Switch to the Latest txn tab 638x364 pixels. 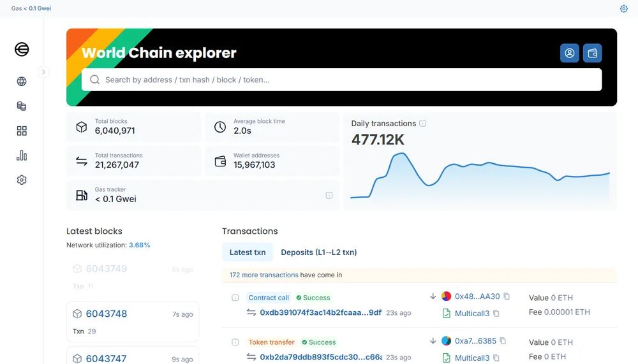247,252
